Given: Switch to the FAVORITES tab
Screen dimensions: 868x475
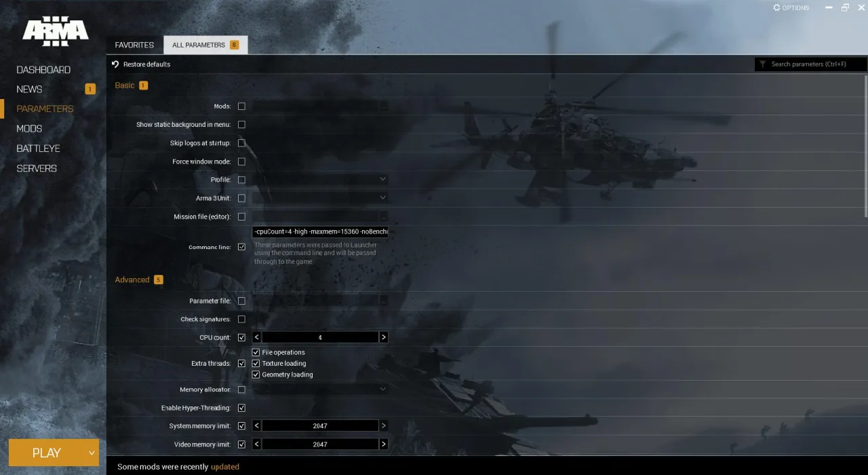Looking at the screenshot, I should click(x=134, y=44).
